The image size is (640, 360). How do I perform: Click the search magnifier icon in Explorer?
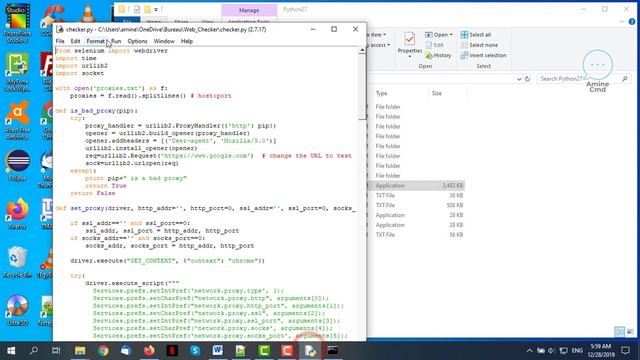(625, 79)
